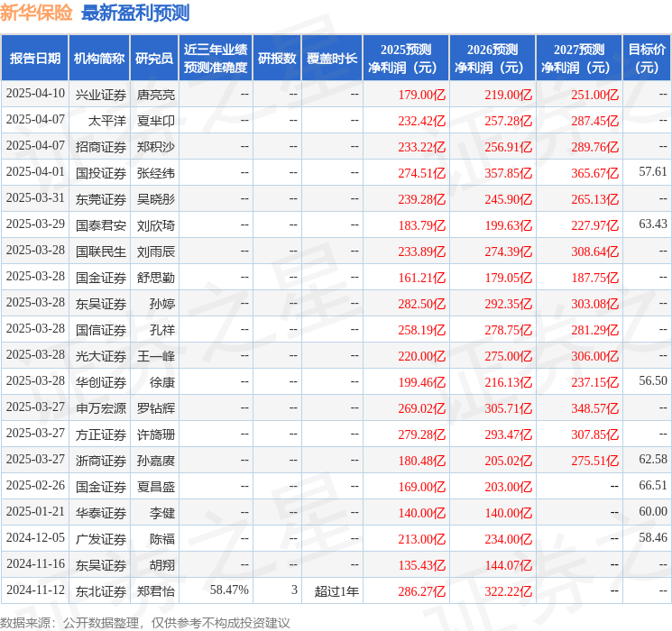Click the 最新盈利预测 heading
This screenshot has height=631, width=672.
tap(135, 13)
